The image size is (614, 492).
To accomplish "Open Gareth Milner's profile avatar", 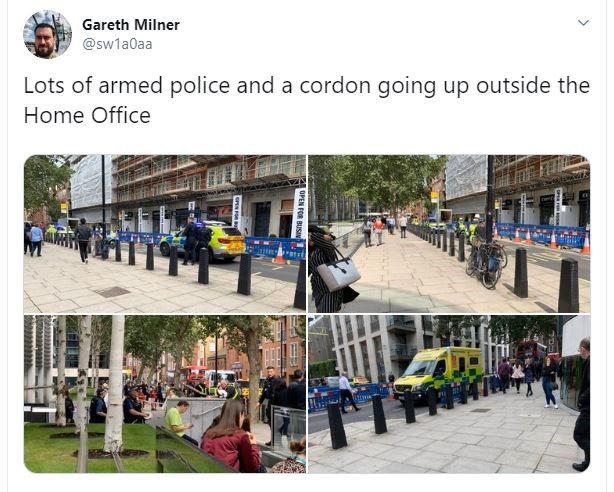I will click(48, 34).
